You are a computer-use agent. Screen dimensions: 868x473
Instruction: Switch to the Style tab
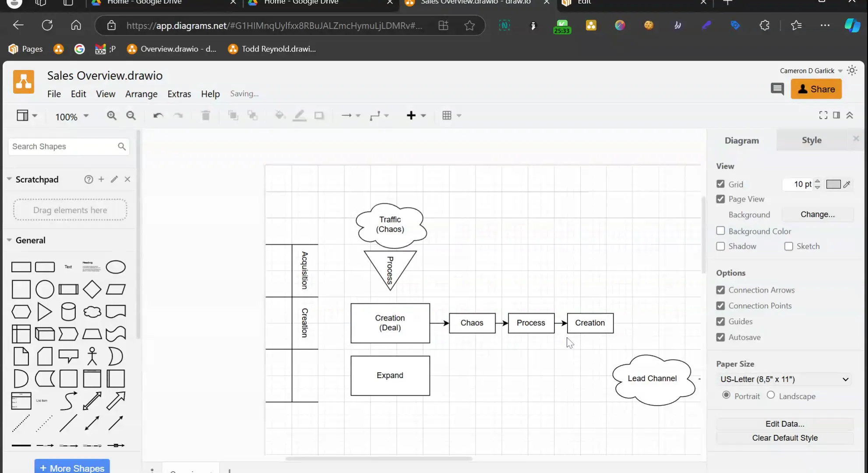(812, 140)
